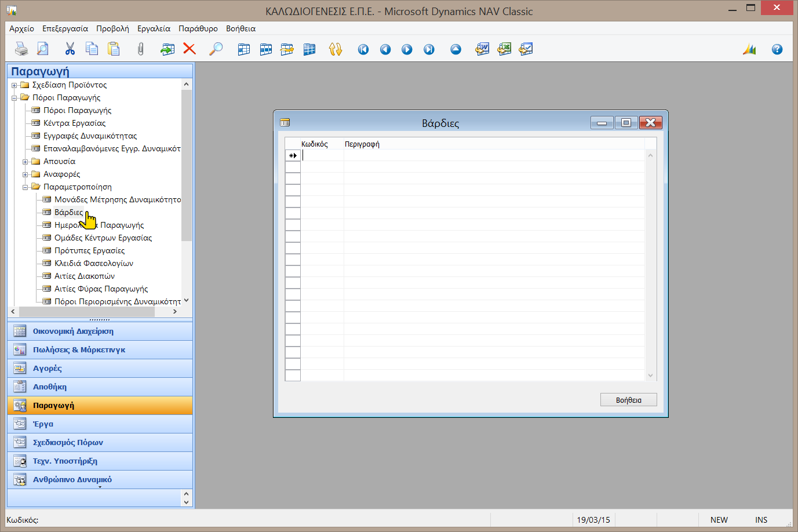Viewport: 798px width, 532px height.
Task: Click the Insert New record icon
Action: 167,49
